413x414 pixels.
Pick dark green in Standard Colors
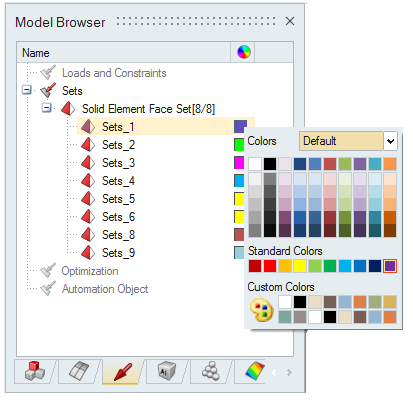[x=330, y=266]
